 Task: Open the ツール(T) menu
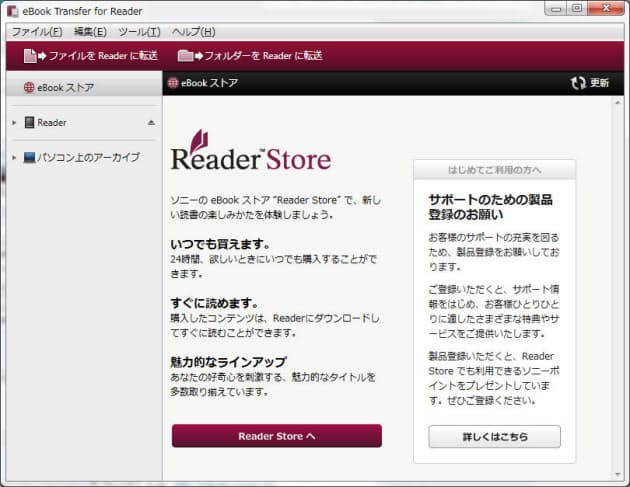click(139, 31)
